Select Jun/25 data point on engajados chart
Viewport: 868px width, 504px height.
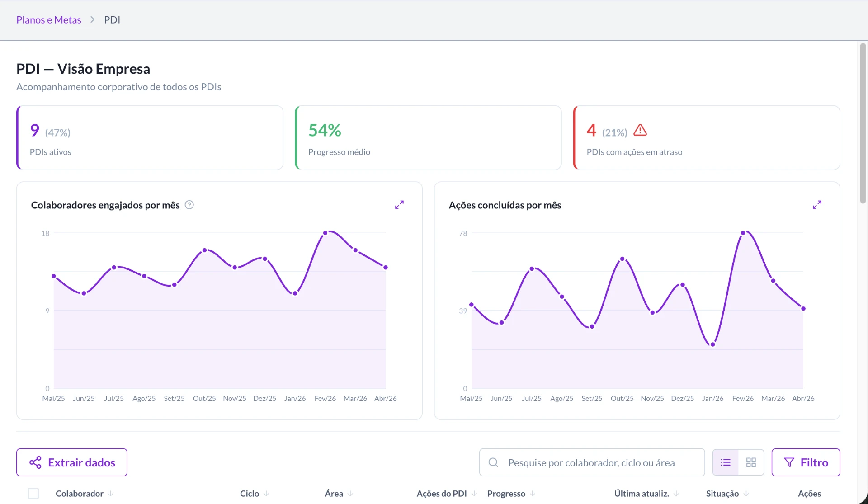tap(84, 293)
